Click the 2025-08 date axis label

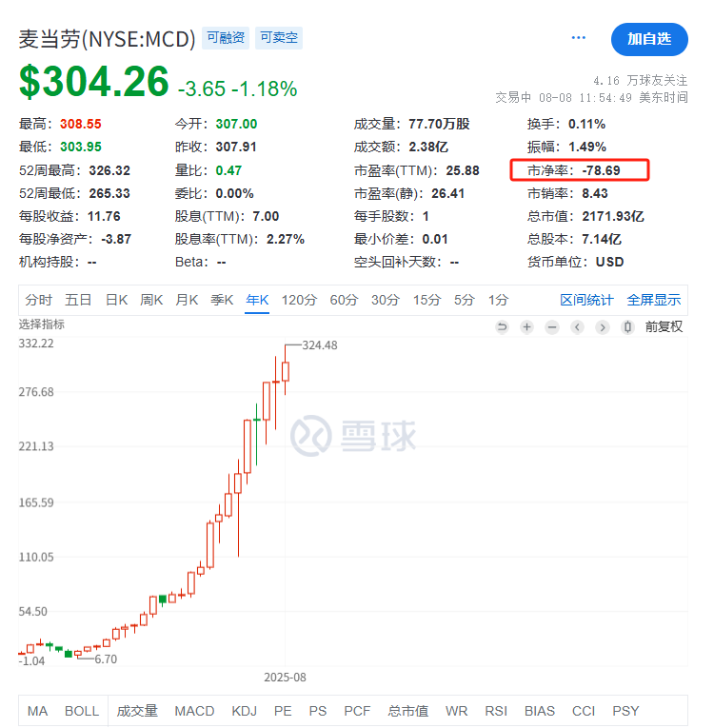coord(285,678)
